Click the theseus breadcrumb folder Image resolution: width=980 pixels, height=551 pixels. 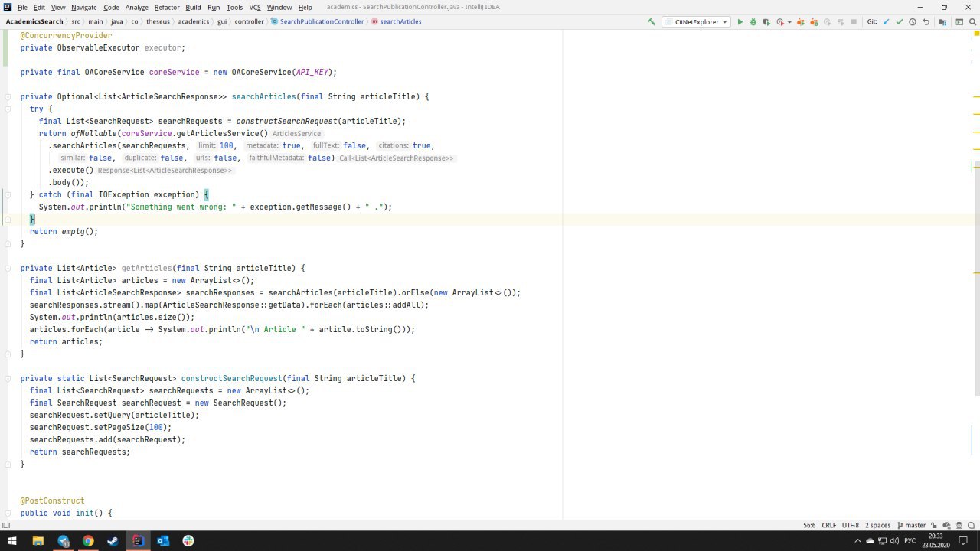point(158,22)
